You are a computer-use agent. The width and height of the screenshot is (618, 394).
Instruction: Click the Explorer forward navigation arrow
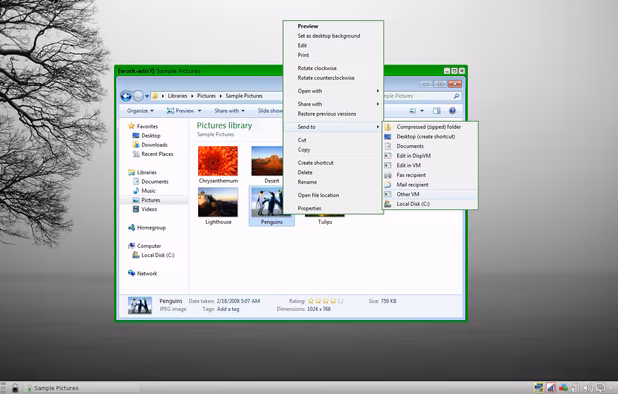click(138, 96)
